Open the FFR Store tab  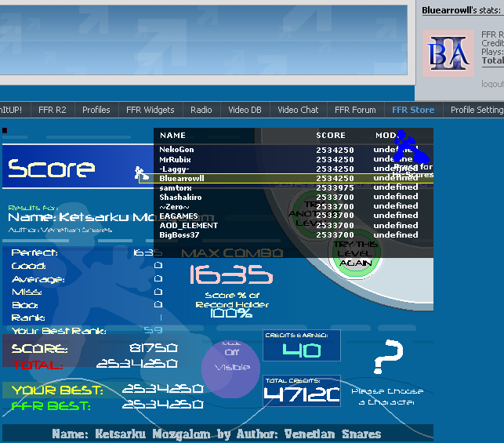(412, 110)
